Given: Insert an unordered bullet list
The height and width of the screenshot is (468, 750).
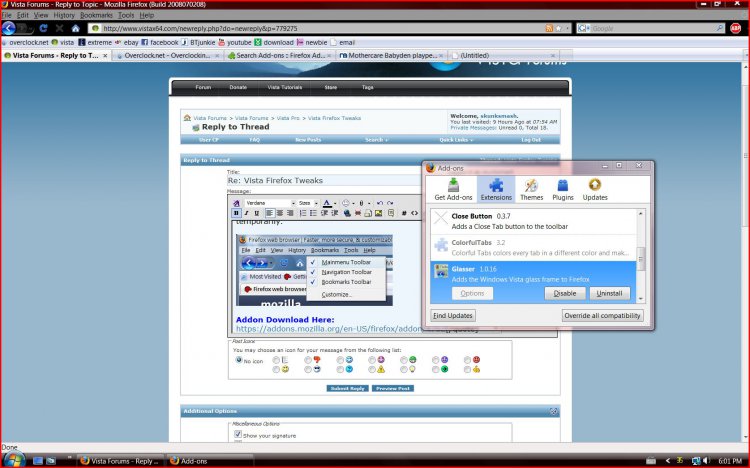Looking at the screenshot, I should (313, 213).
